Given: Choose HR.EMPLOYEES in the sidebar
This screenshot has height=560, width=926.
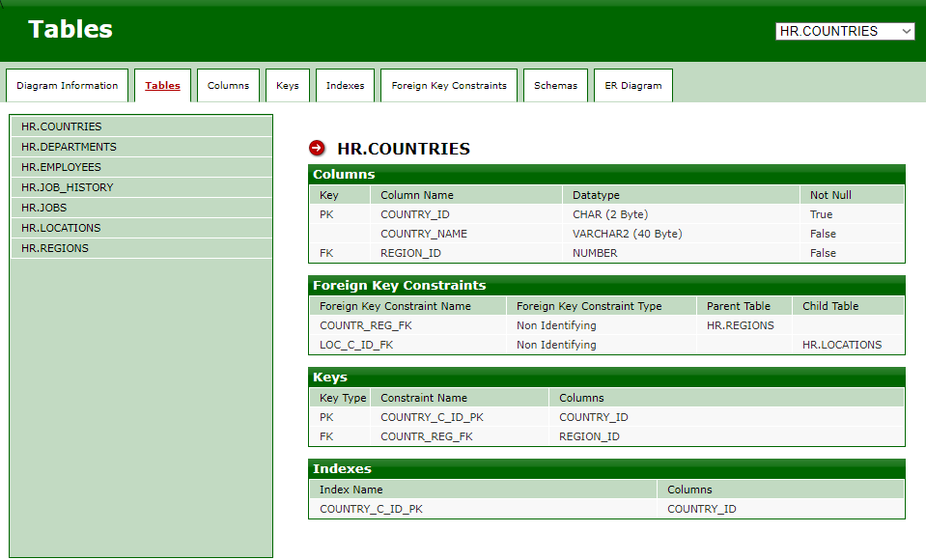Looking at the screenshot, I should coord(61,167).
